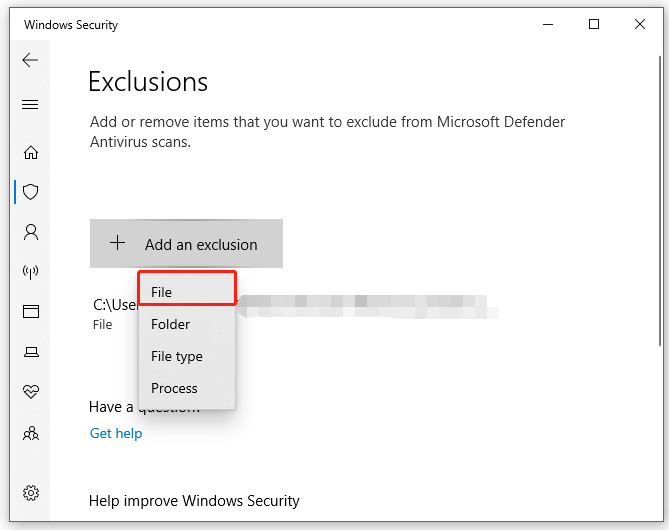Open Virus & threat protection shield icon
Screen dimensions: 669x530
click(x=31, y=192)
